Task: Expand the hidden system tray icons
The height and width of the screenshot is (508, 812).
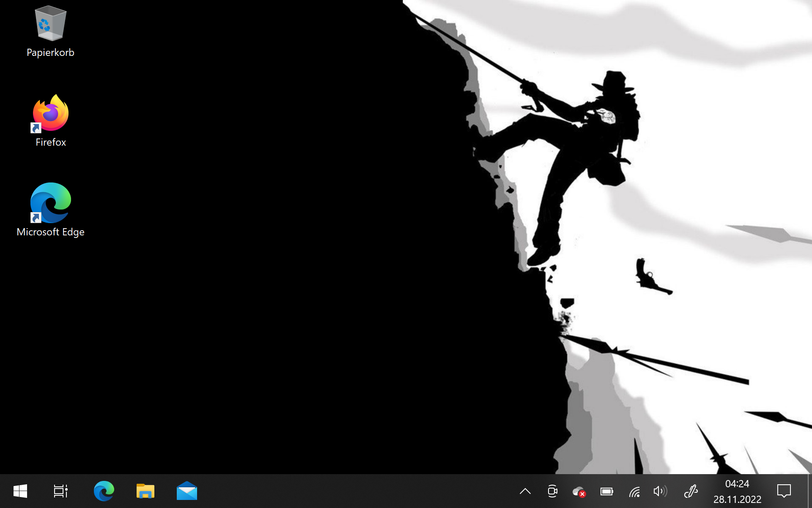Action: [x=525, y=491]
